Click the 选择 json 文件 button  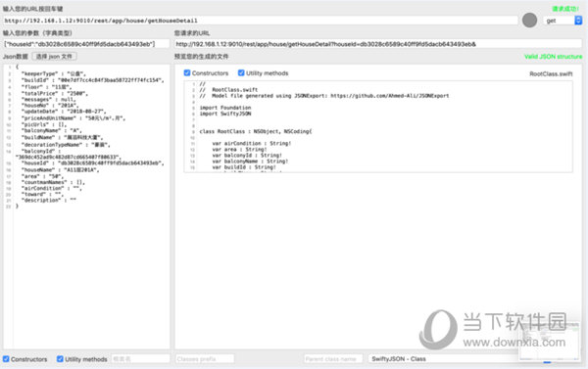[x=54, y=56]
